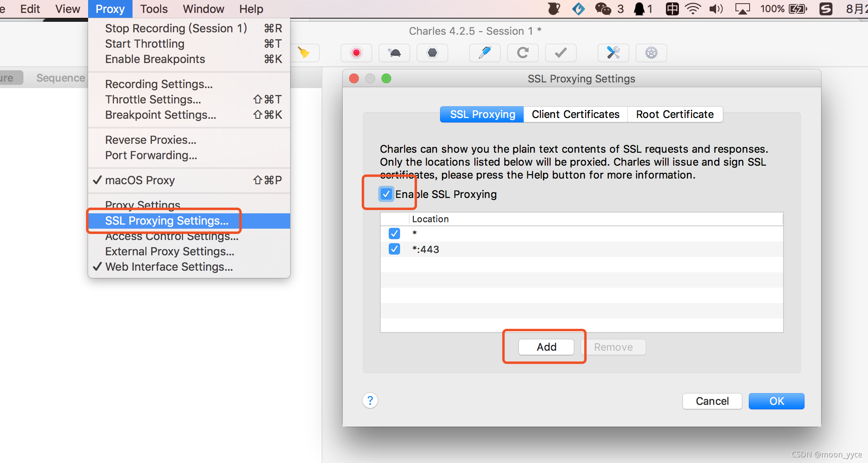The width and height of the screenshot is (868, 463).
Task: Toggle throttling with the turtle icon
Action: pos(394,53)
